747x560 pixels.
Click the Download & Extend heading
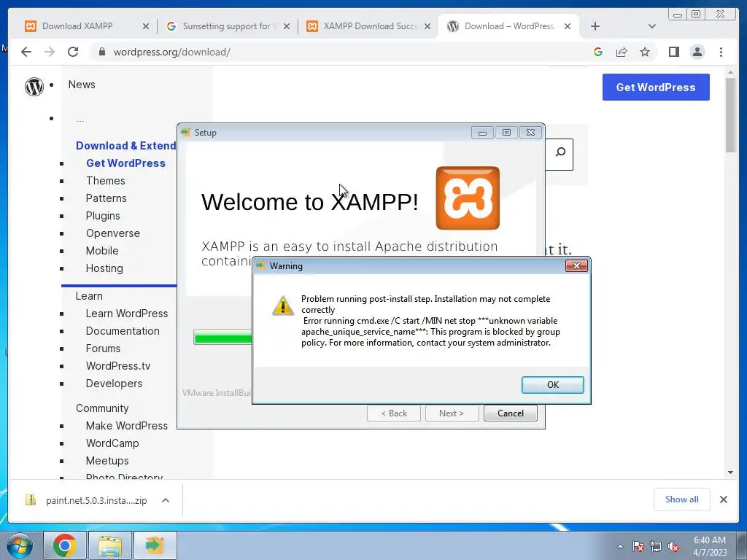[x=125, y=146]
